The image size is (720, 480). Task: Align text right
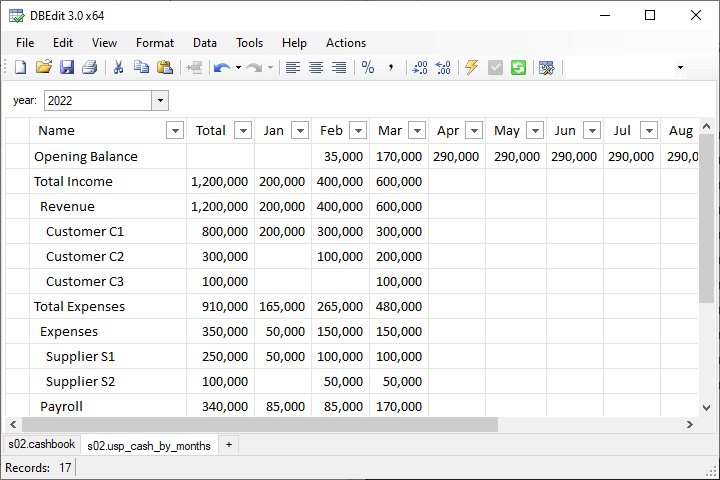(339, 68)
